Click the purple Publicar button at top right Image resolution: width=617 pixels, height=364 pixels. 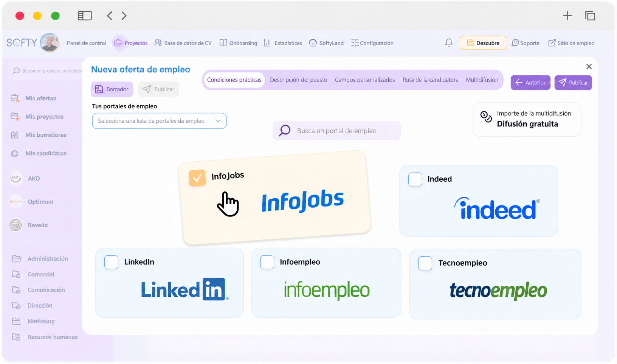click(x=573, y=82)
